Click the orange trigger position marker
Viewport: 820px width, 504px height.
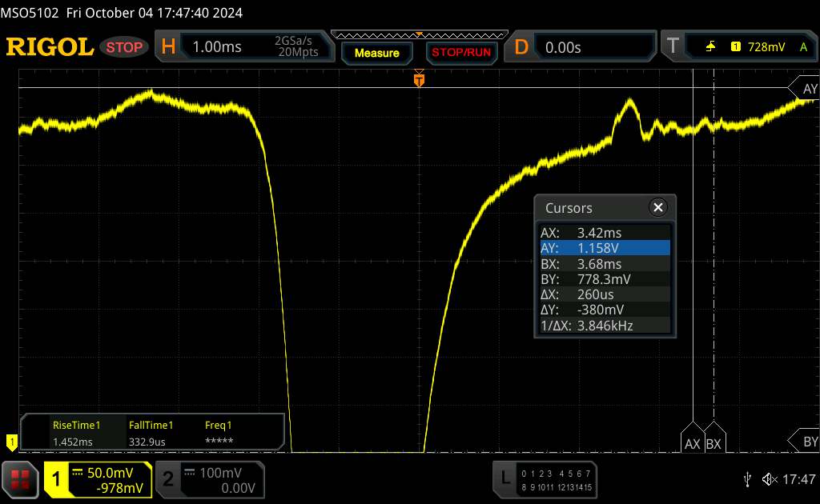point(418,79)
